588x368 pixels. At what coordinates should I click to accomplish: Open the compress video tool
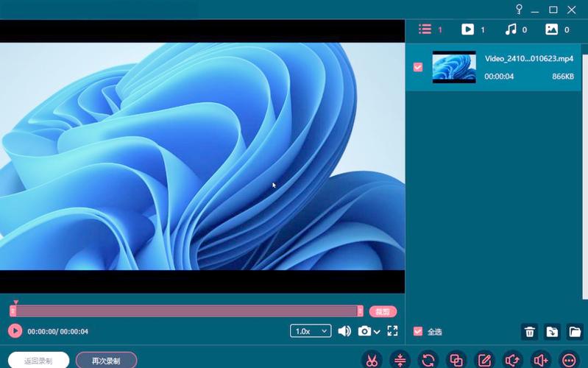pos(400,360)
